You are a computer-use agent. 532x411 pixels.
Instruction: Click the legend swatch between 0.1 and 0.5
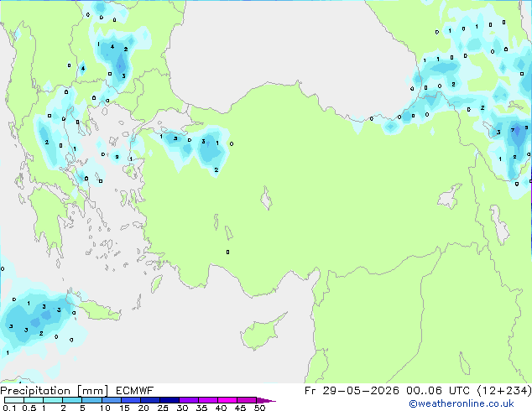click(x=14, y=400)
